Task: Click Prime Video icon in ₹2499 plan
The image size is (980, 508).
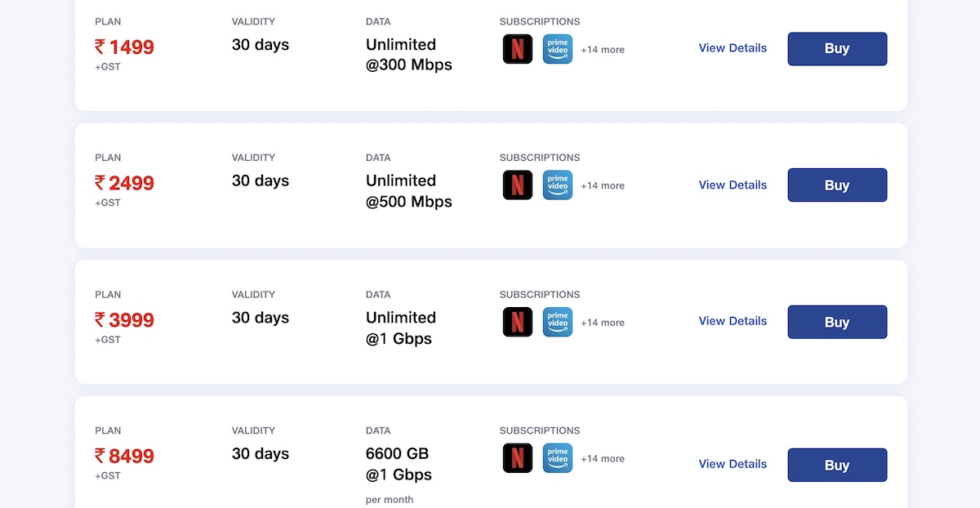Action: 558,185
